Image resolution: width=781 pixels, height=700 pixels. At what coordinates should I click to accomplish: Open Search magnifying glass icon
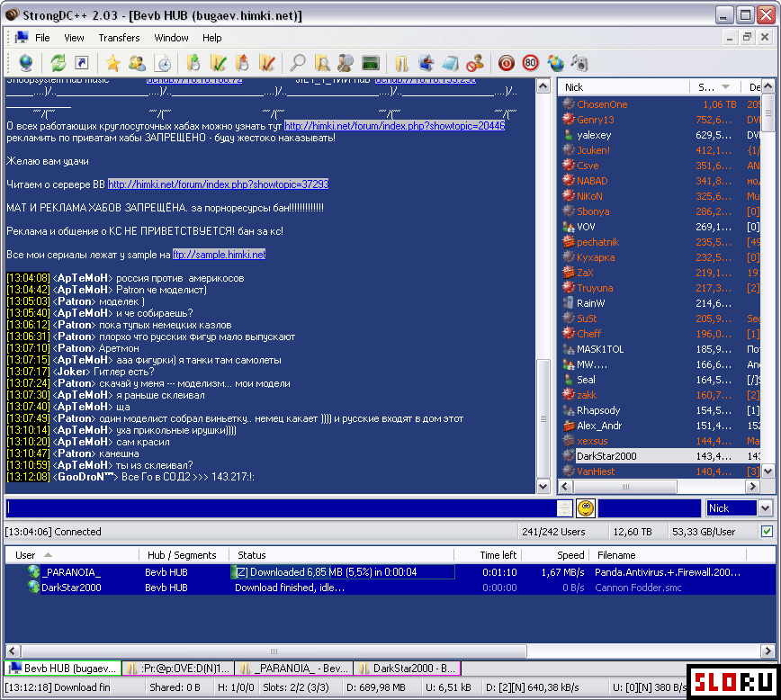[298, 63]
